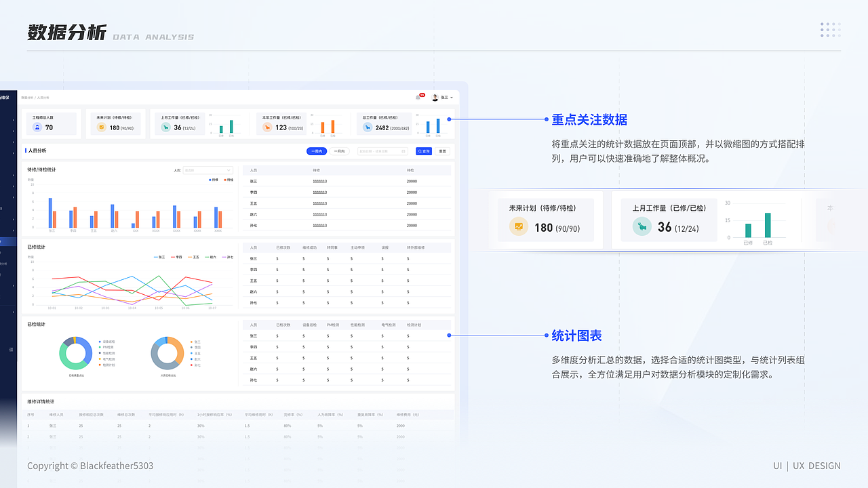868x488 pixels.
Task: Click the 20000 value in 王五 row
Action: click(x=412, y=203)
